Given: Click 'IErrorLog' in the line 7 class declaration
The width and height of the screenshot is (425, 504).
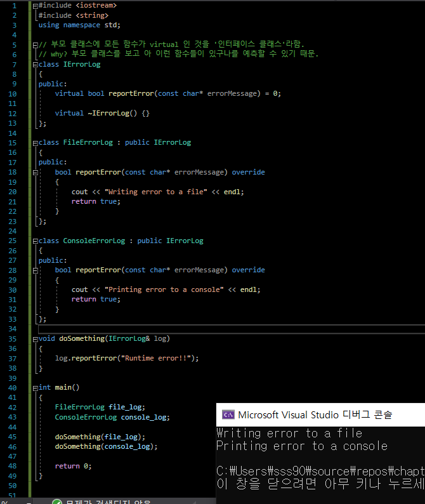Looking at the screenshot, I should tap(82, 64).
